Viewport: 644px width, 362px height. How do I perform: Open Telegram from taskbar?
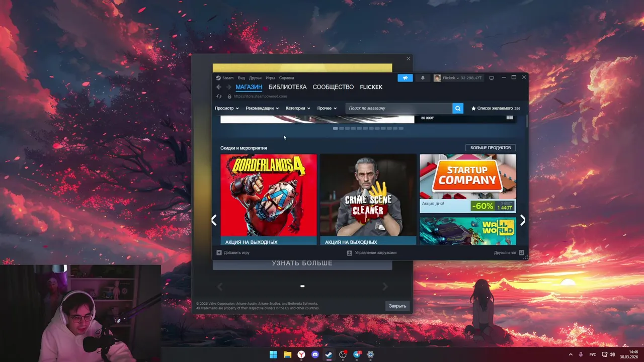point(357,354)
